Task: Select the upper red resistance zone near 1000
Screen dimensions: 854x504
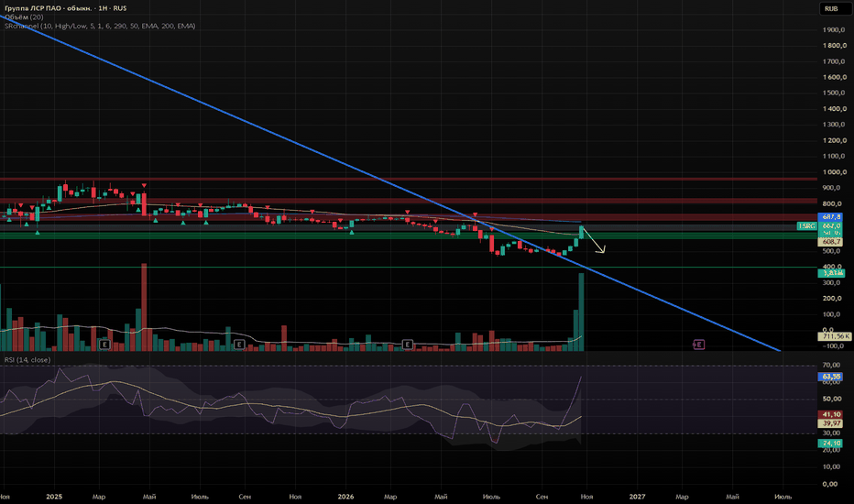Action: coord(409,179)
